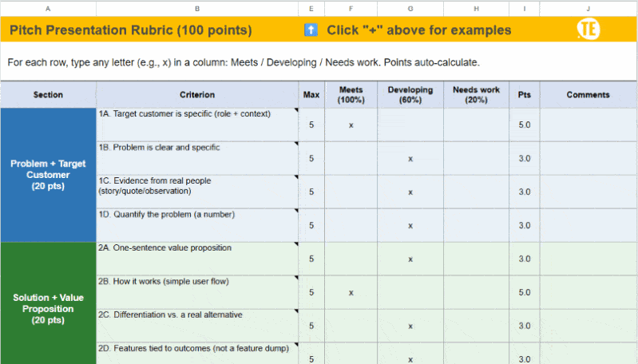Mark Needs work cell for criterion 2B

pyautogui.click(x=476, y=293)
